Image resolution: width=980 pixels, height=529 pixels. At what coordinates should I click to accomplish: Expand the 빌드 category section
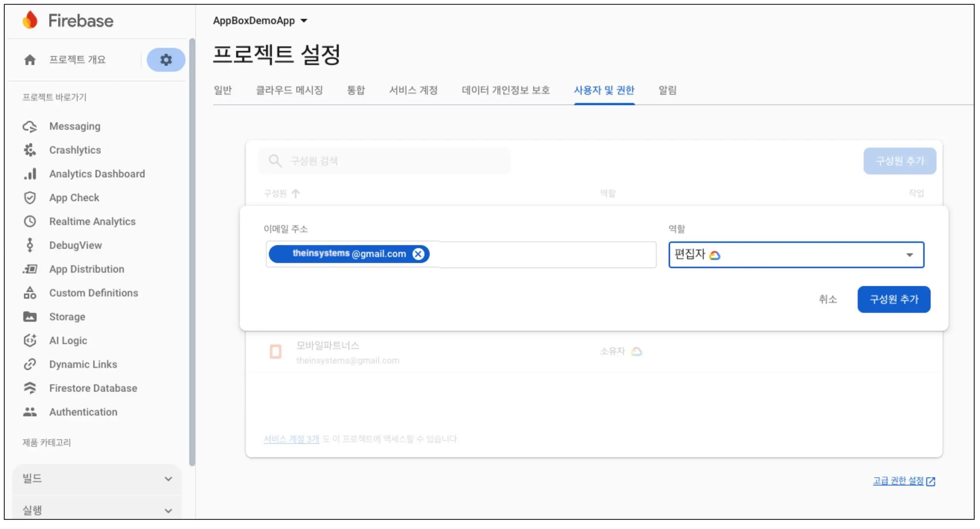point(97,479)
